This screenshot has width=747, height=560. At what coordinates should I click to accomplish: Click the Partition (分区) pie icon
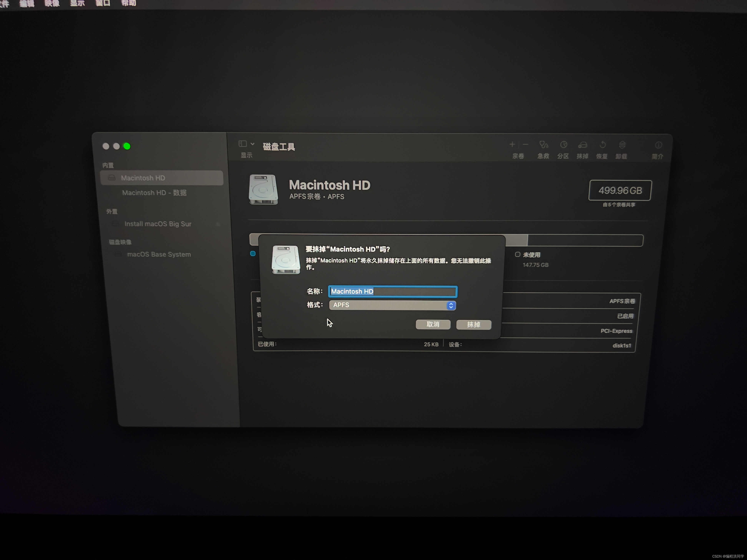click(563, 145)
